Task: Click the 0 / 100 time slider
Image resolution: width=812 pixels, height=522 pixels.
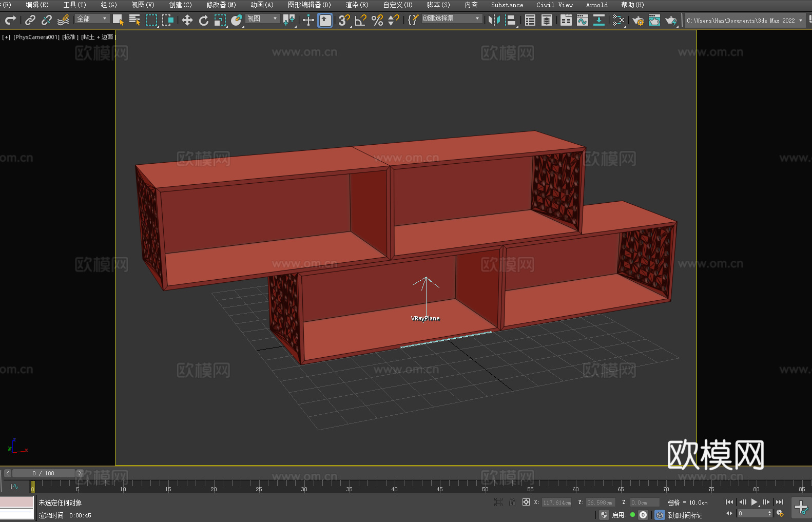Action: point(44,473)
